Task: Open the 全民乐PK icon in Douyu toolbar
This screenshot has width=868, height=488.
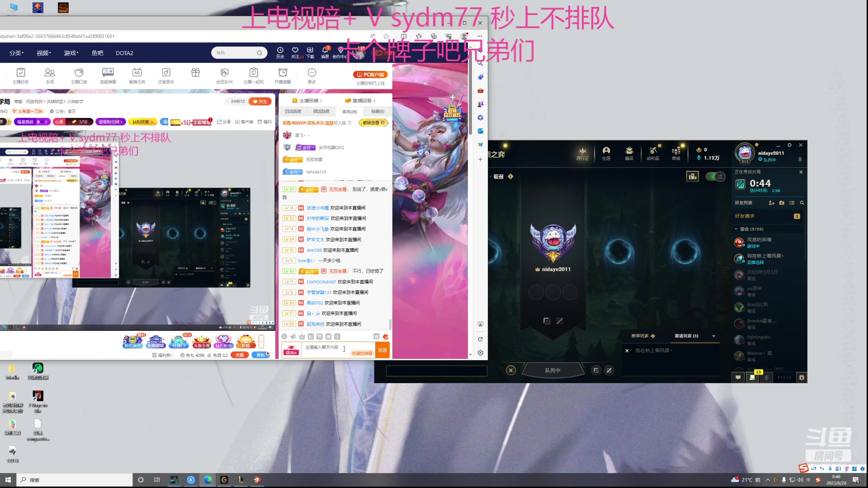Action: coord(224,75)
